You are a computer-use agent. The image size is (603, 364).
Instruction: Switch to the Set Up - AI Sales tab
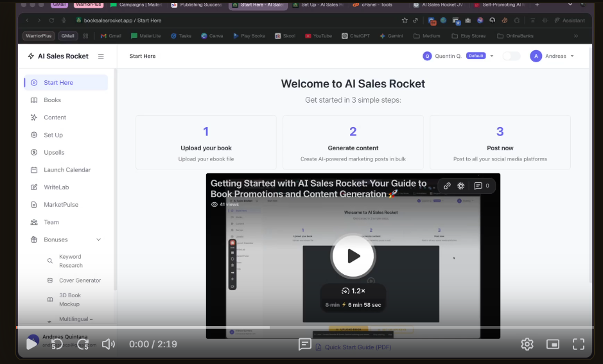point(318,4)
